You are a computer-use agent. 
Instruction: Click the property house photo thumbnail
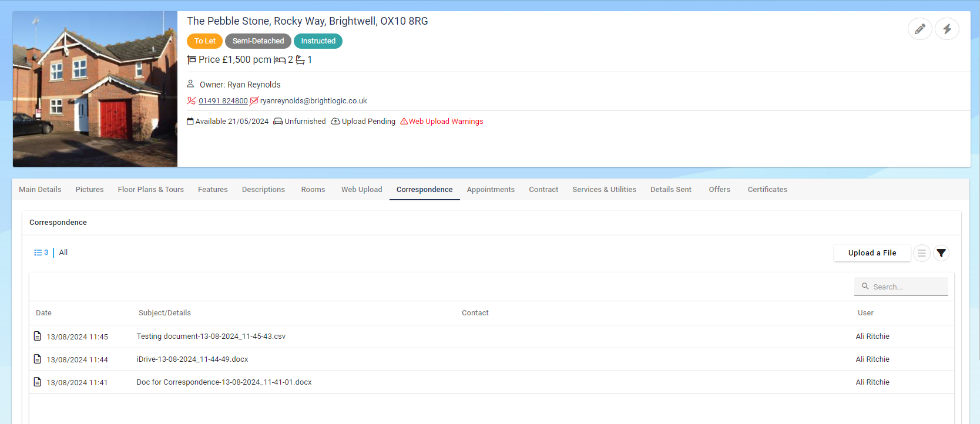[x=95, y=89]
